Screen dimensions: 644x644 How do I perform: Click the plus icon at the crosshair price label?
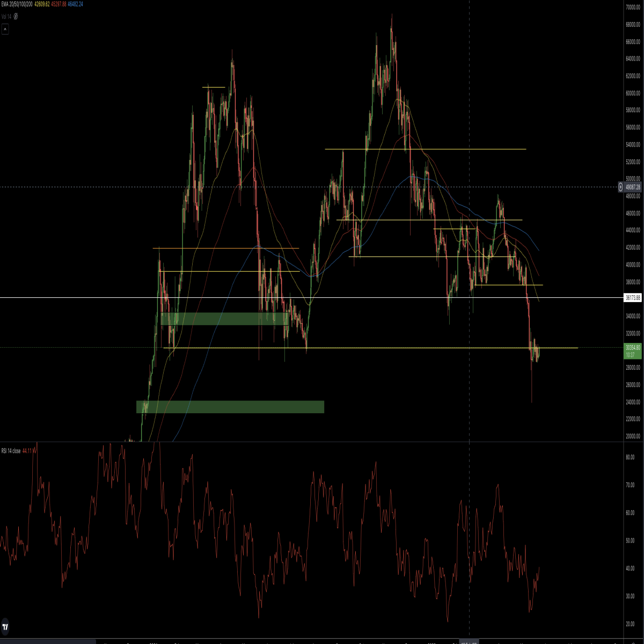pos(620,187)
